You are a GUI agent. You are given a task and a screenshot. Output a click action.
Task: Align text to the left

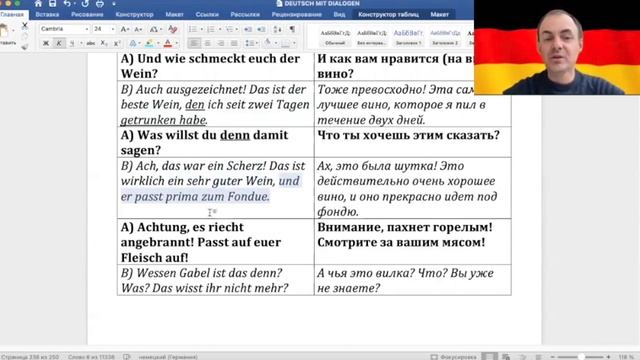tap(194, 43)
